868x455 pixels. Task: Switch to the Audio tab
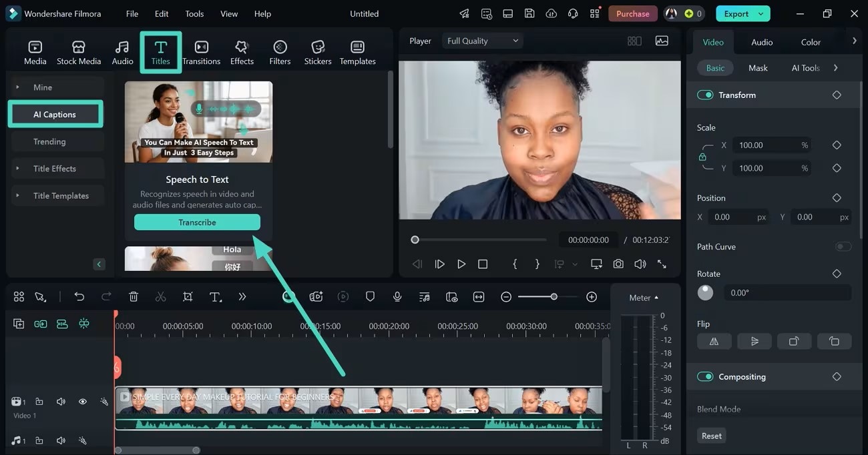pyautogui.click(x=761, y=41)
